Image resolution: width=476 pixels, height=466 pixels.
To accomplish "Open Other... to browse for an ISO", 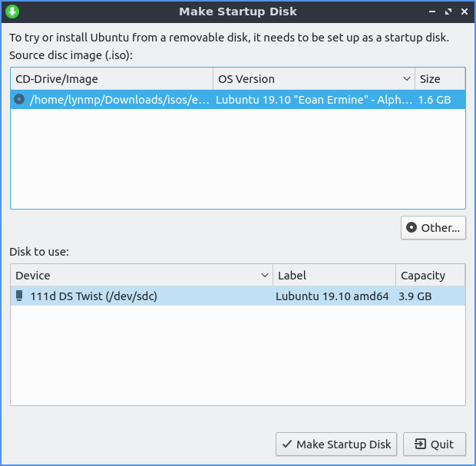I will [433, 227].
